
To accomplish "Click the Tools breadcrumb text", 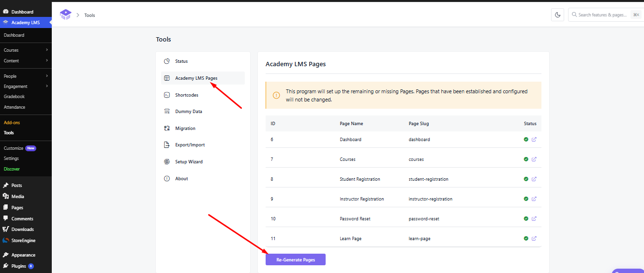I will pos(90,15).
